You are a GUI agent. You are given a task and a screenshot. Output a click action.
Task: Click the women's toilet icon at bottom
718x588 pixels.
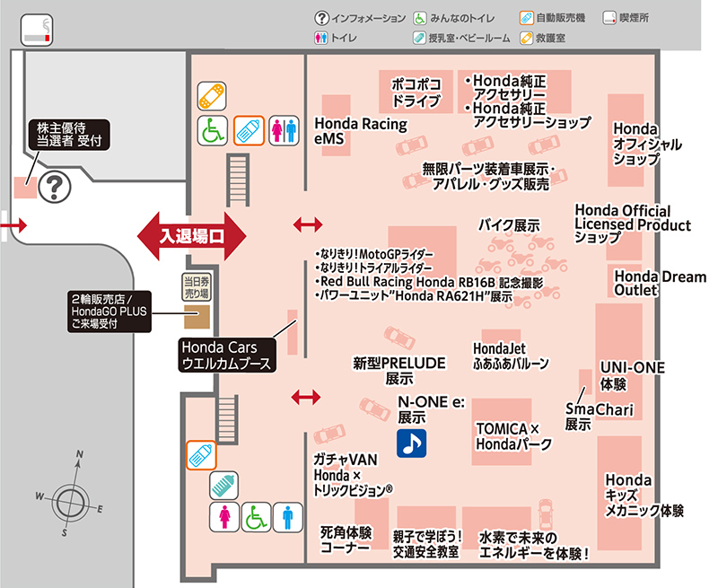pyautogui.click(x=223, y=517)
